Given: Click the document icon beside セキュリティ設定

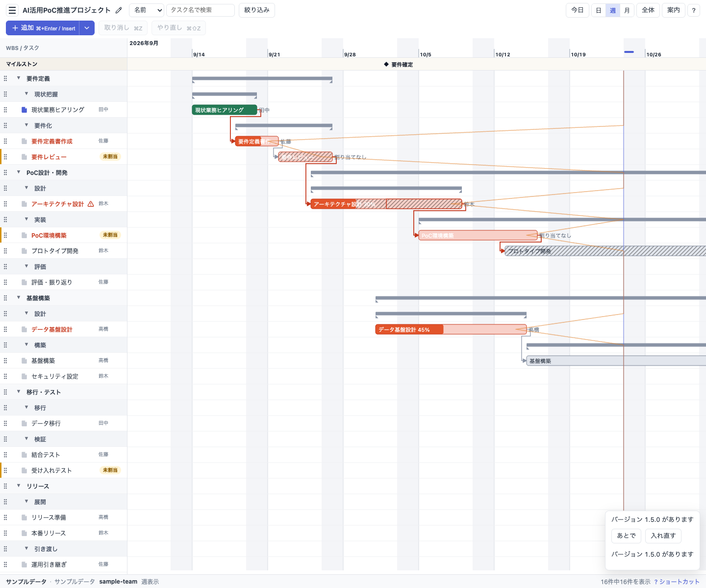Looking at the screenshot, I should point(24,376).
